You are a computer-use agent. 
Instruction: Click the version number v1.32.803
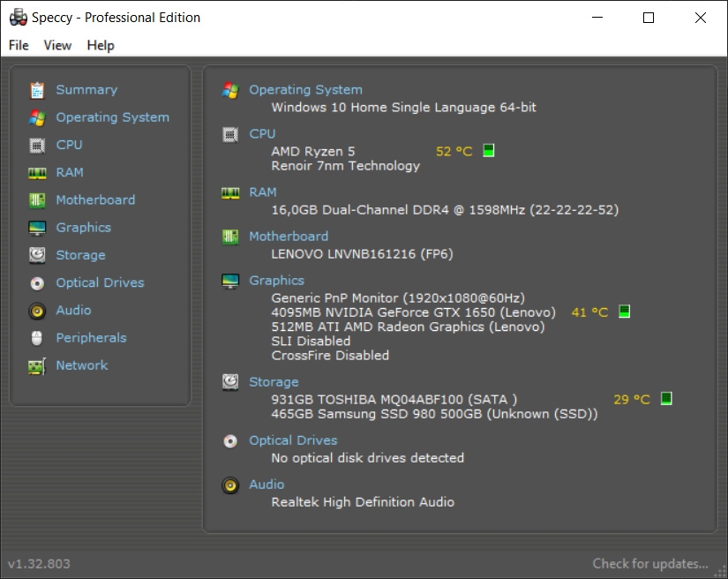(39, 564)
